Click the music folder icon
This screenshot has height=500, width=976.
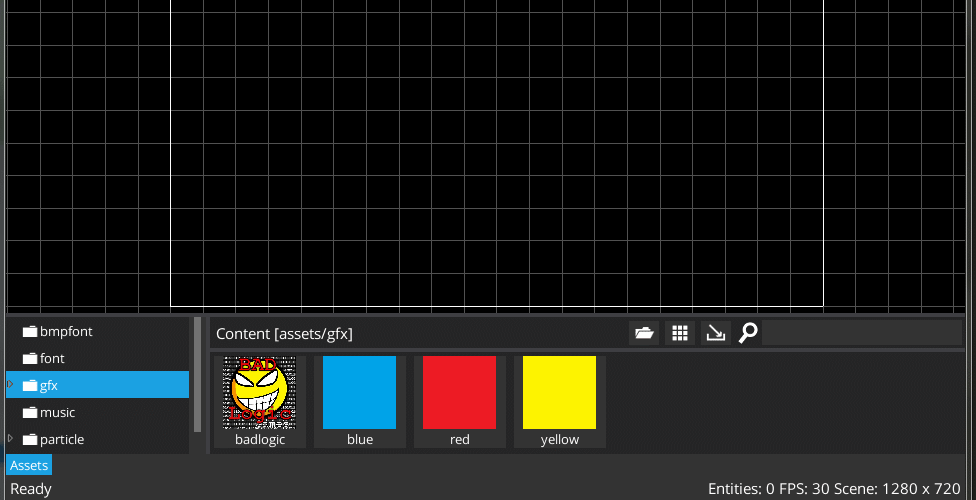click(30, 413)
